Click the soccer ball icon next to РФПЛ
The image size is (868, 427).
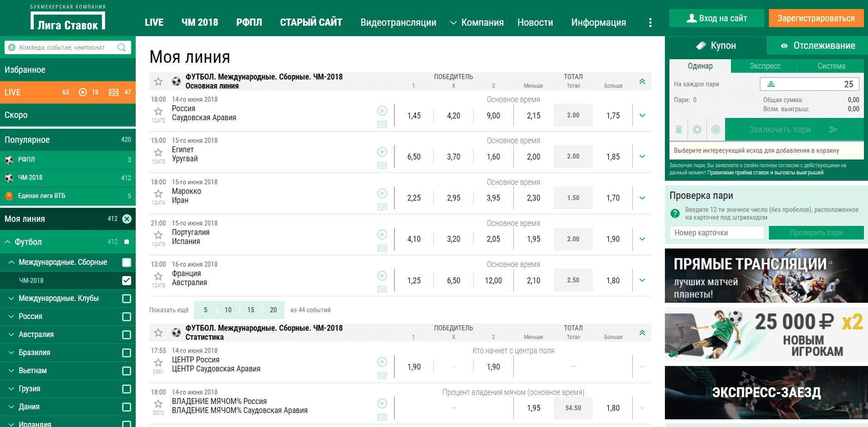pos(9,160)
